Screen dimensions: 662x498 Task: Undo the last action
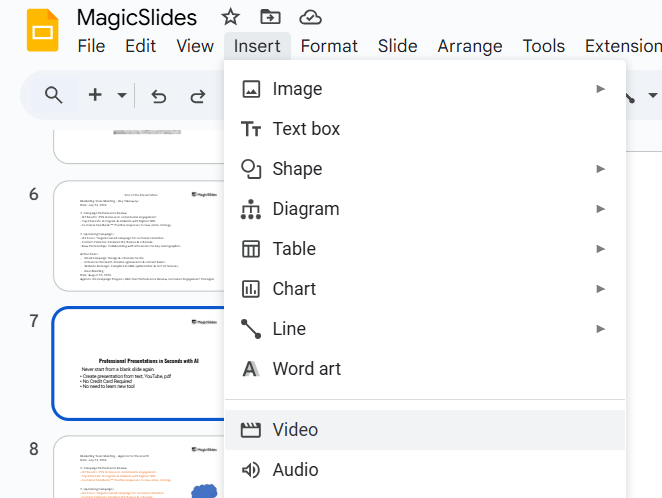158,96
